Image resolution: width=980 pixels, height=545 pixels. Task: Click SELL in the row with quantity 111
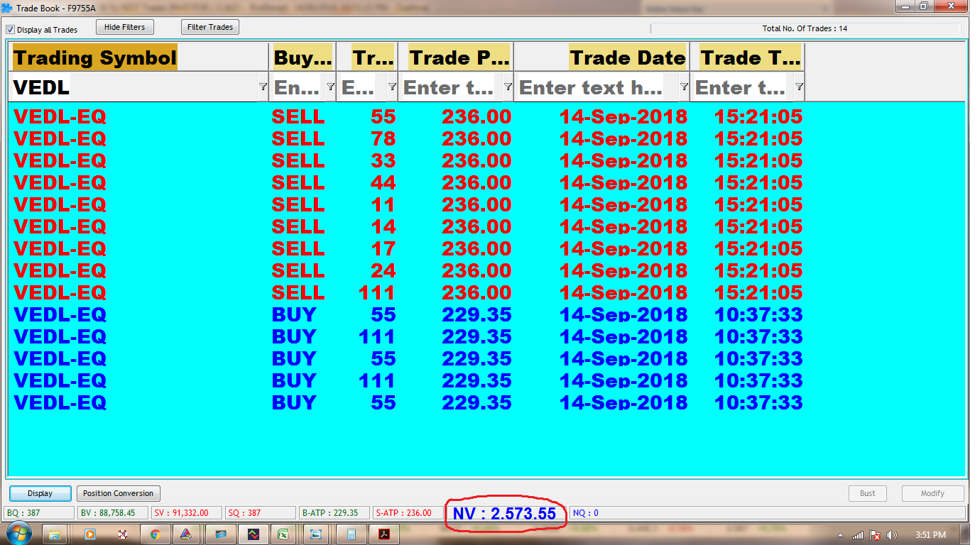[298, 292]
